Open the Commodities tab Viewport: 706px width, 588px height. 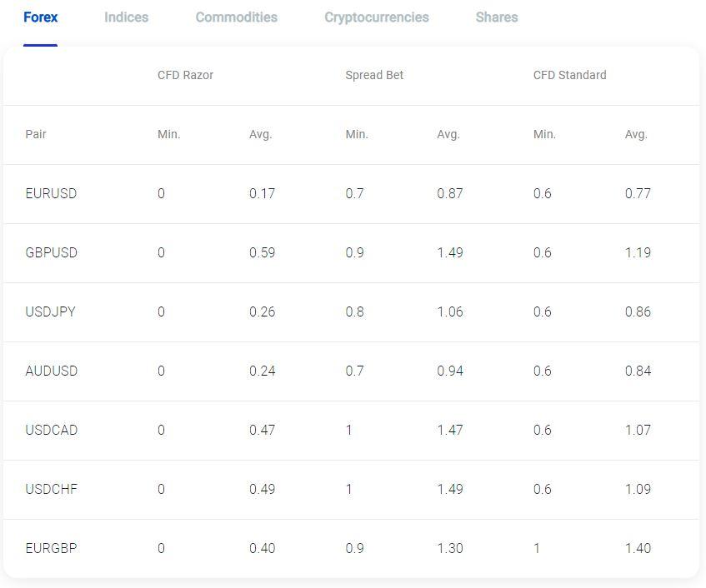click(x=237, y=17)
